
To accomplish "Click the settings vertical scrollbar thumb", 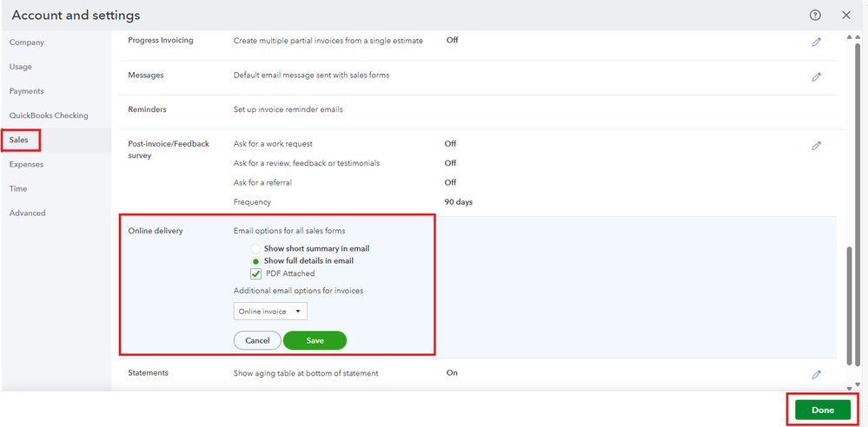I will click(848, 304).
